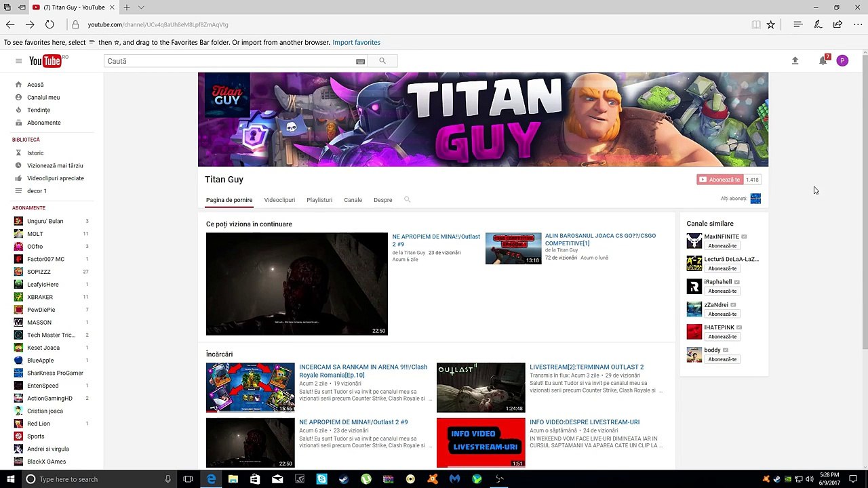Viewport: 868px width, 488px height.
Task: Open the Canale tab
Action: (x=353, y=200)
